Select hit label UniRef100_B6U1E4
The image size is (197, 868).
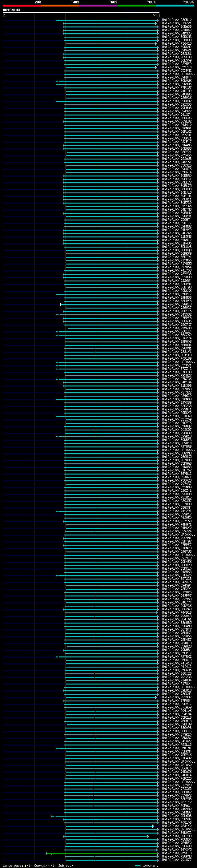coord(176,332)
